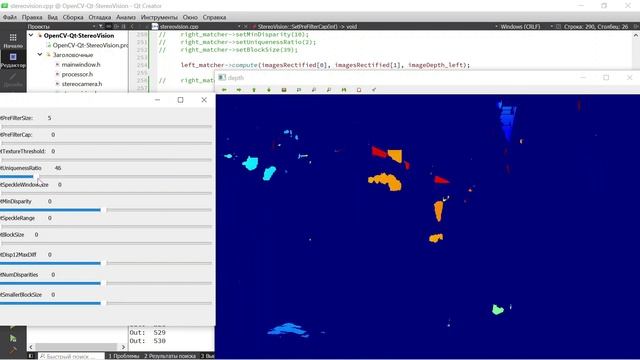Click the BlockSize slider track
Viewport: 640px width, 360px height.
pos(106,243)
